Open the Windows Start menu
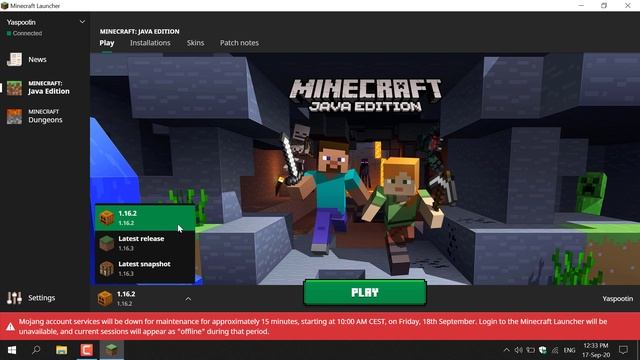Screen dimensions: 640x360 click(x=12, y=350)
